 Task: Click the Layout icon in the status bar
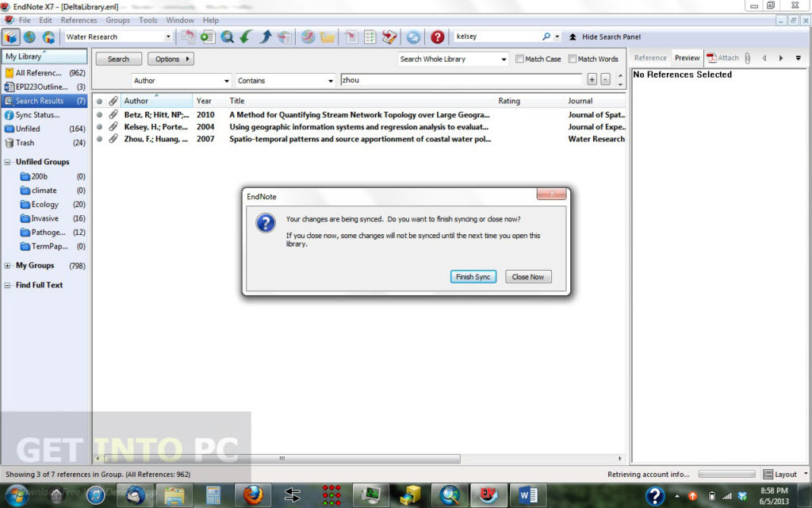[x=768, y=475]
